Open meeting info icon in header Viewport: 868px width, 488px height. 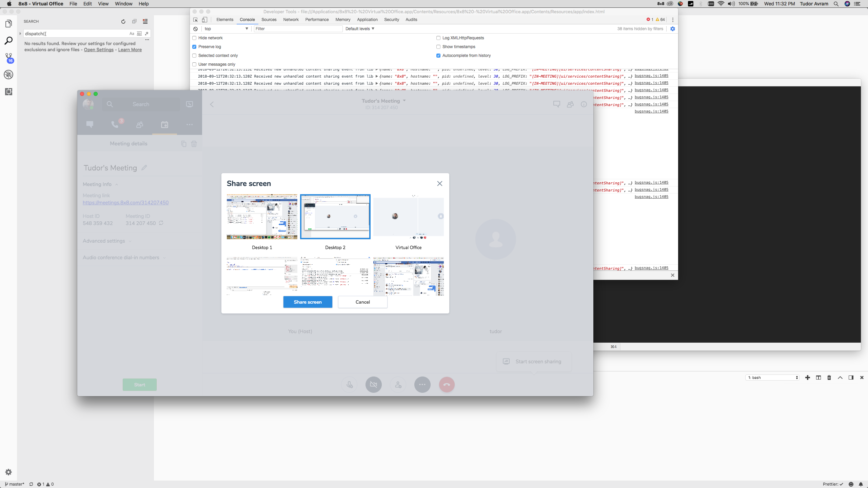point(584,104)
